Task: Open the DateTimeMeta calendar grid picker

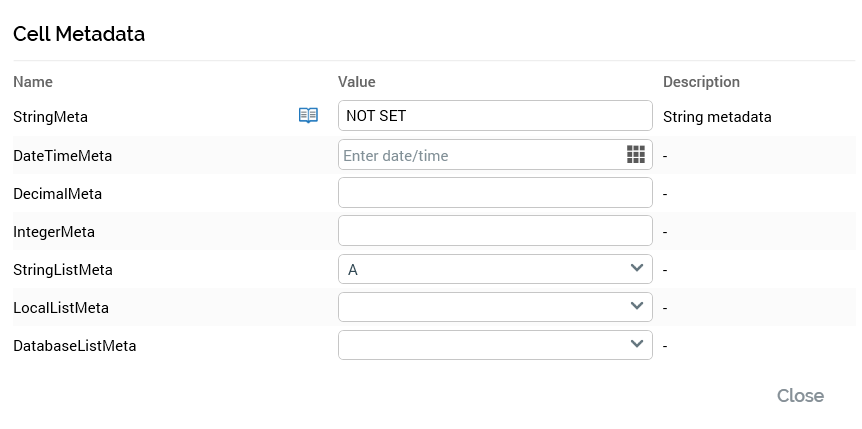Action: coord(635,154)
